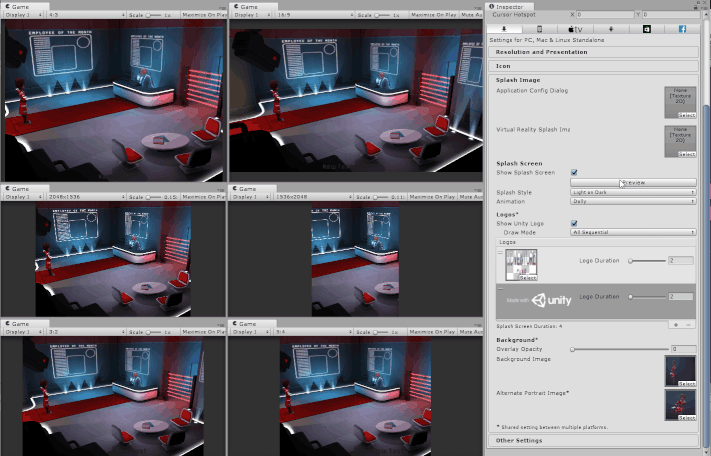Select the Inspector tab
The height and width of the screenshot is (456, 711).
click(509, 6)
